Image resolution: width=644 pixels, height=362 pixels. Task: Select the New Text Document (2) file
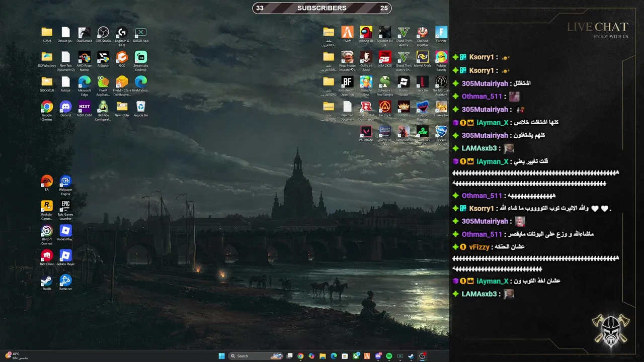point(65,61)
